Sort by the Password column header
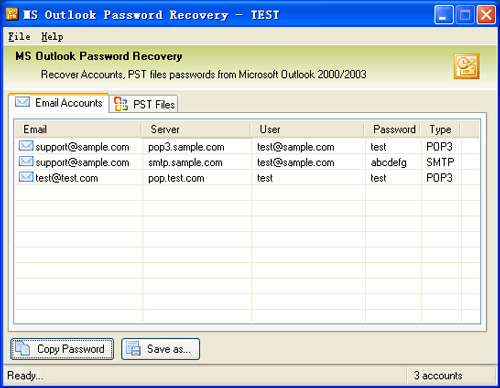500x388 pixels. tap(393, 129)
